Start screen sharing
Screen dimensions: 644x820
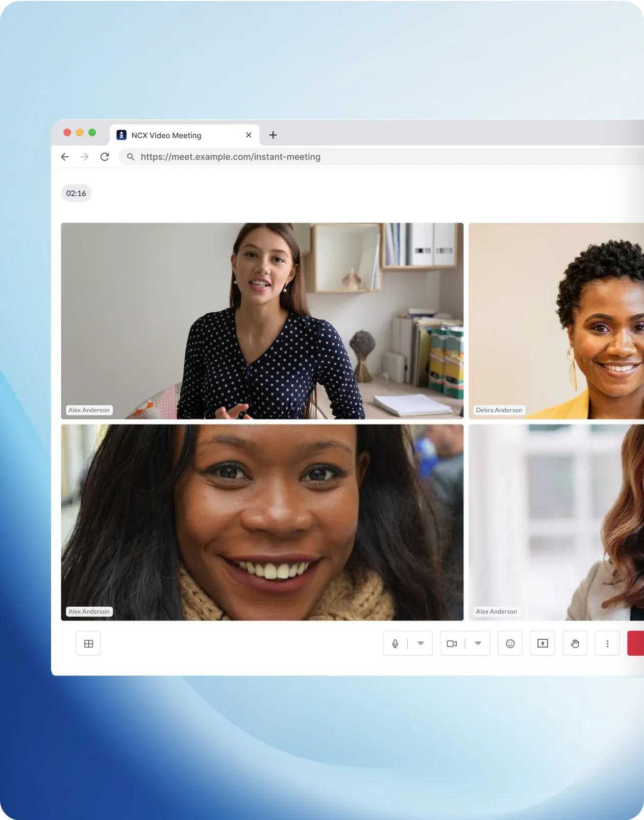(x=542, y=643)
